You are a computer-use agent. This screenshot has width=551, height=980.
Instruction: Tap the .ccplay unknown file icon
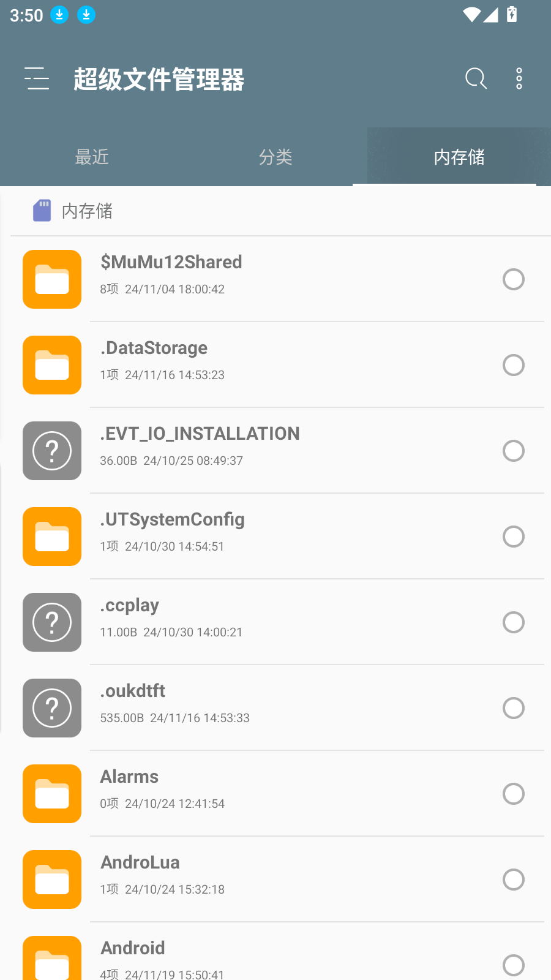coord(52,622)
